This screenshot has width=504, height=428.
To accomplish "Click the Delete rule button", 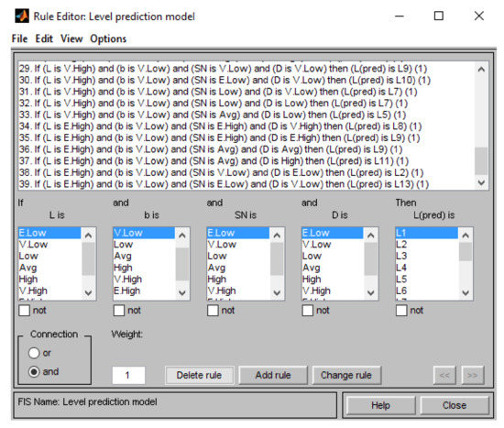I will tap(199, 375).
